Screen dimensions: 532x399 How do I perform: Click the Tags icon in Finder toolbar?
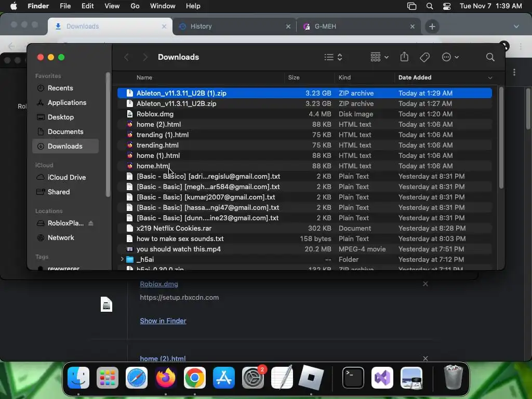pyautogui.click(x=424, y=57)
